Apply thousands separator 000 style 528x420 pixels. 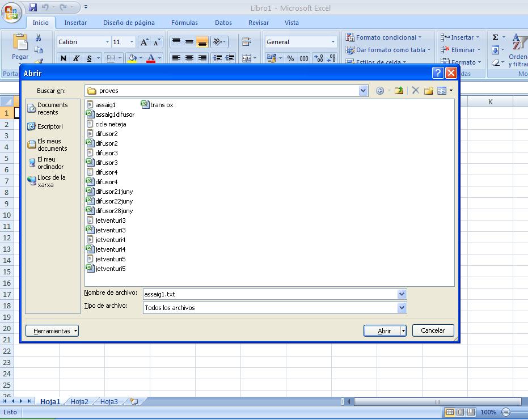point(304,58)
